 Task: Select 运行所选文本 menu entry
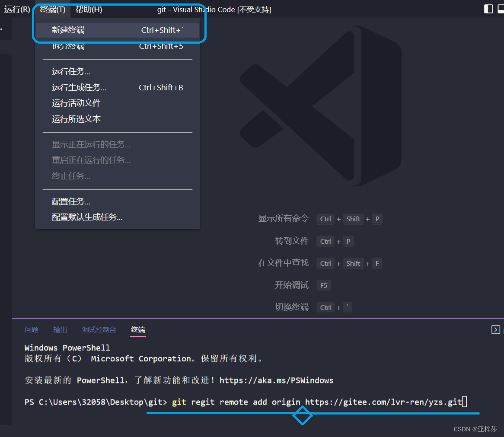coord(118,119)
